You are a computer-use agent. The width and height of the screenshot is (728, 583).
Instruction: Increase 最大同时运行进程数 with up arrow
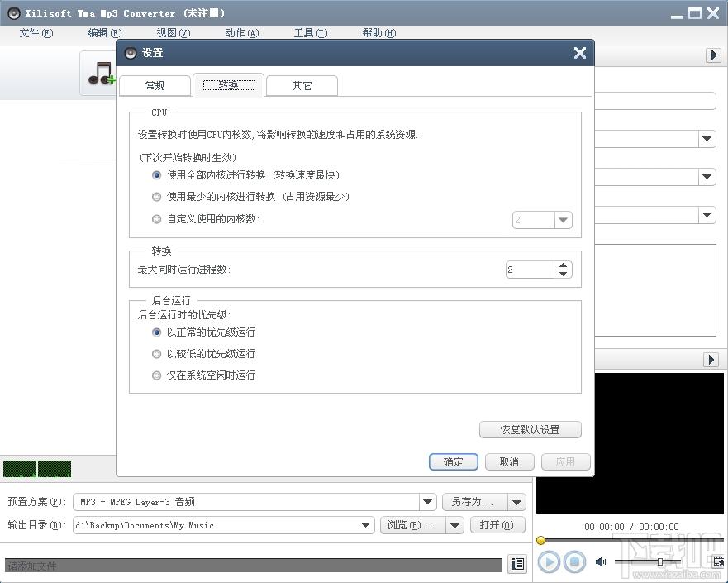(564, 265)
